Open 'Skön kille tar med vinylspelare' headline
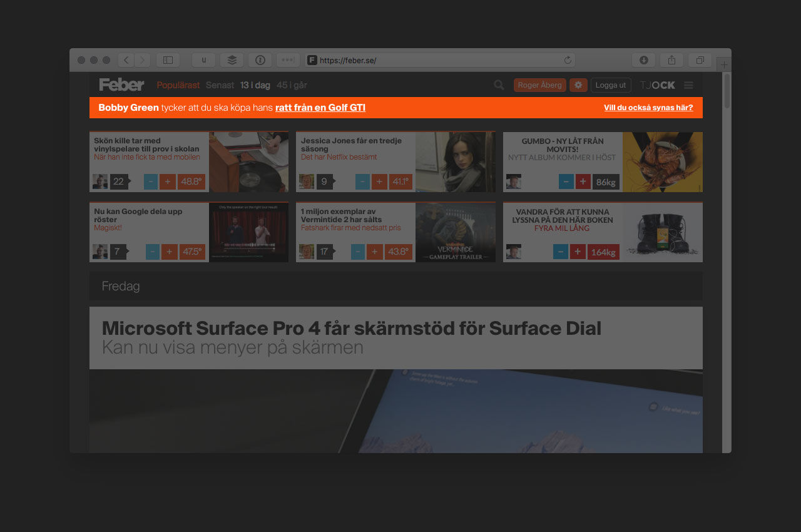This screenshot has height=532, width=801. (x=147, y=145)
